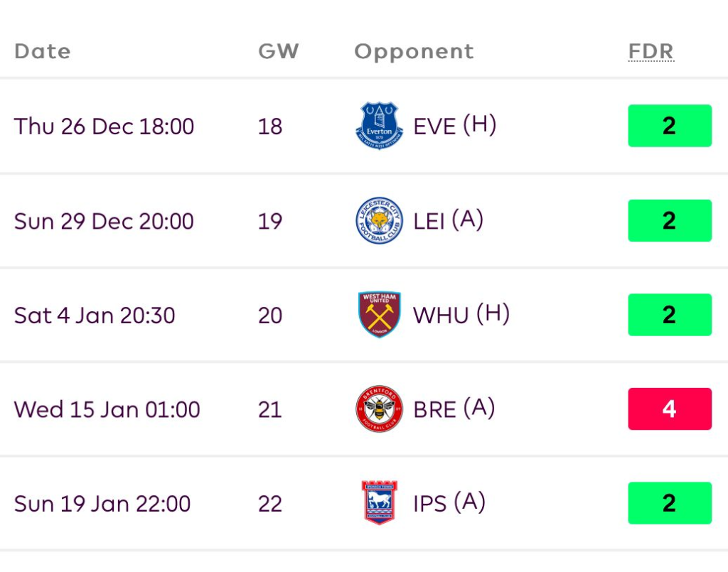728x572 pixels.
Task: Click the red FDR 4 badge for Brentford
Action: [669, 409]
